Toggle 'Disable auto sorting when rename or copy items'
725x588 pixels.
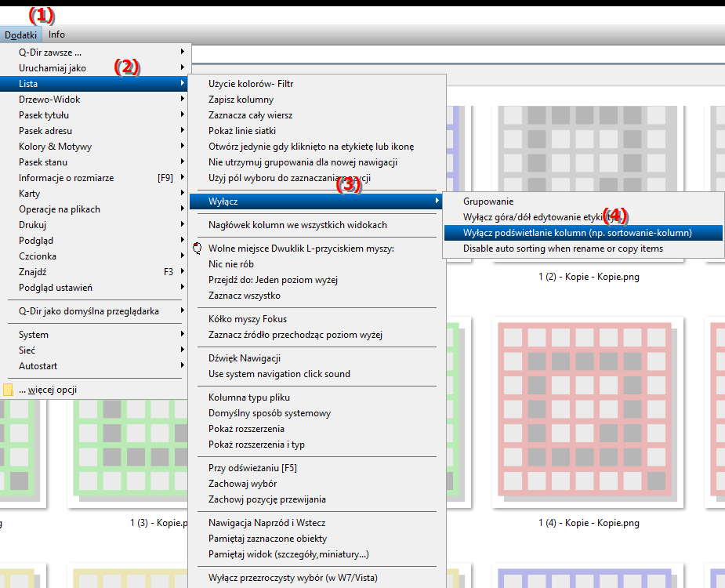(x=583, y=249)
